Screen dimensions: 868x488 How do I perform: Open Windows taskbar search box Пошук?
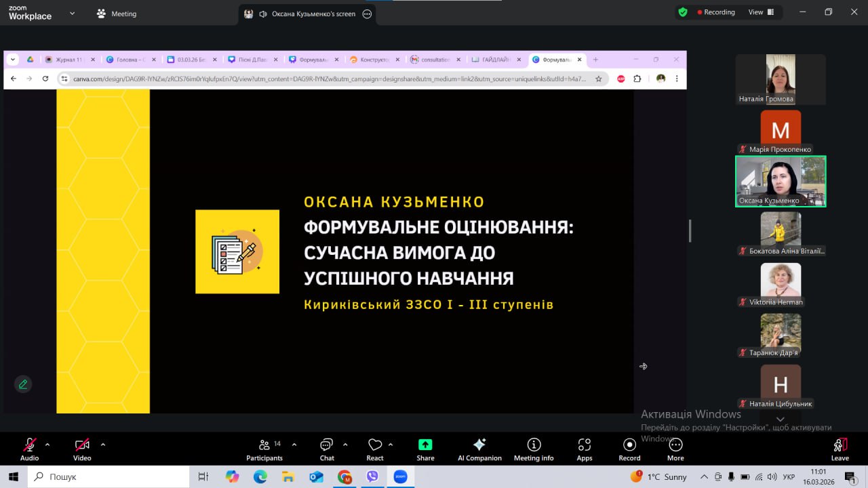[x=108, y=476]
